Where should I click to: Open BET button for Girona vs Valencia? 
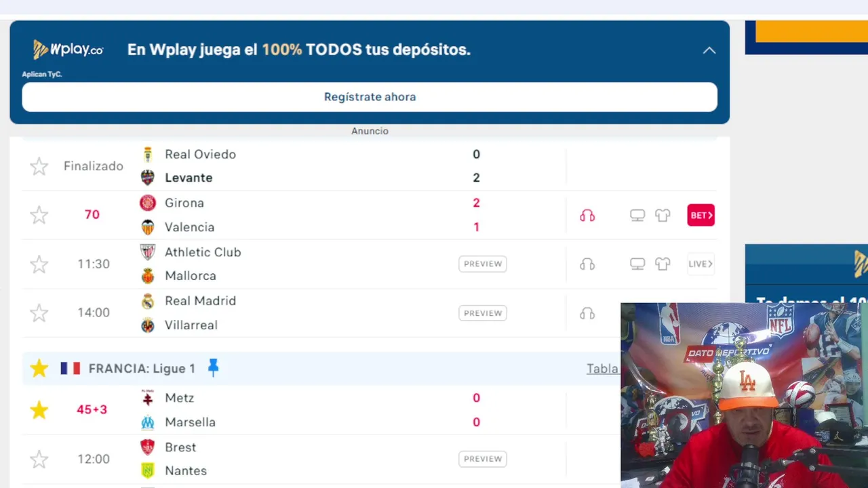click(x=701, y=216)
